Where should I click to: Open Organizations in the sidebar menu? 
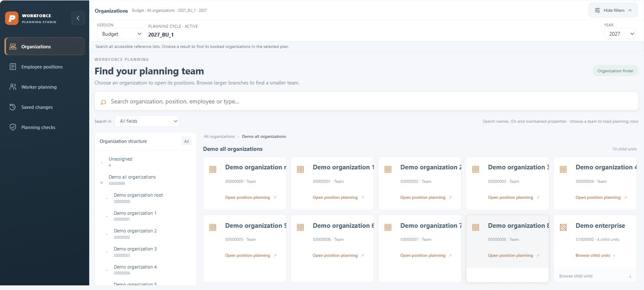(45, 47)
